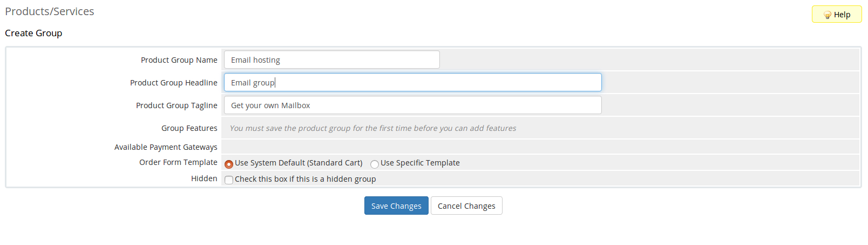Click the "Check this box" hidden group text
The image size is (868, 245).
(305, 179)
